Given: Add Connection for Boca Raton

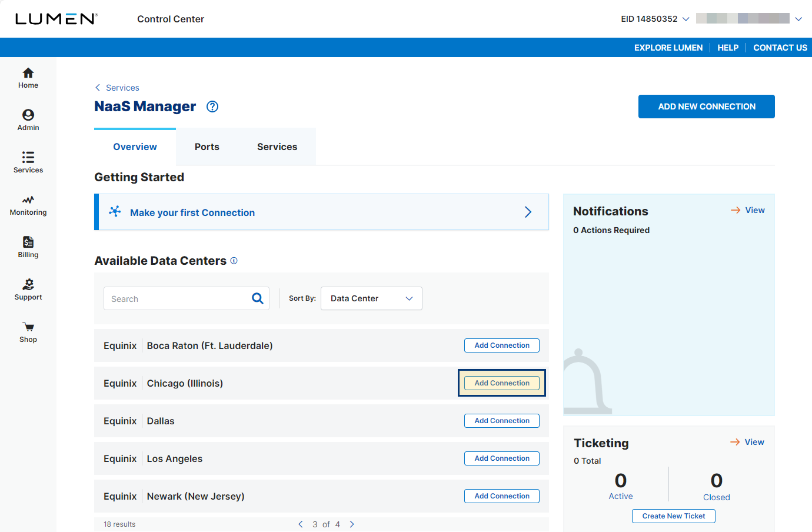Looking at the screenshot, I should click(502, 345).
